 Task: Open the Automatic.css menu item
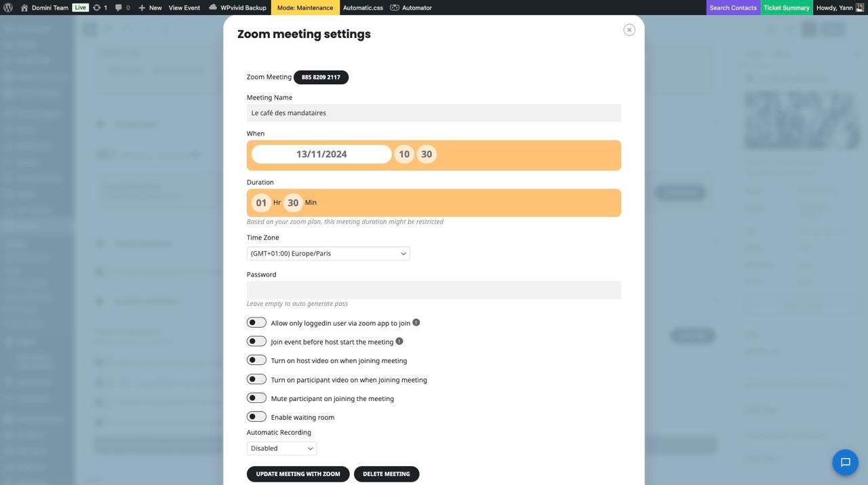(x=363, y=7)
